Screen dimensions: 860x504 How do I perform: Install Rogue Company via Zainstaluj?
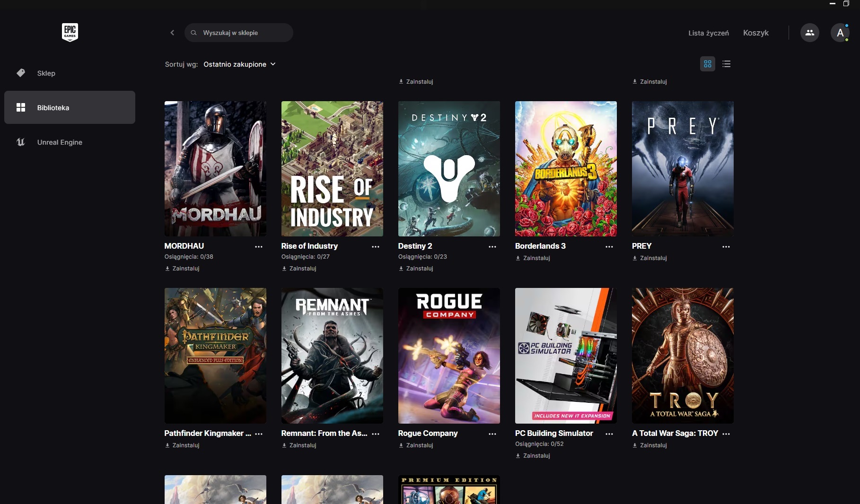click(x=416, y=445)
